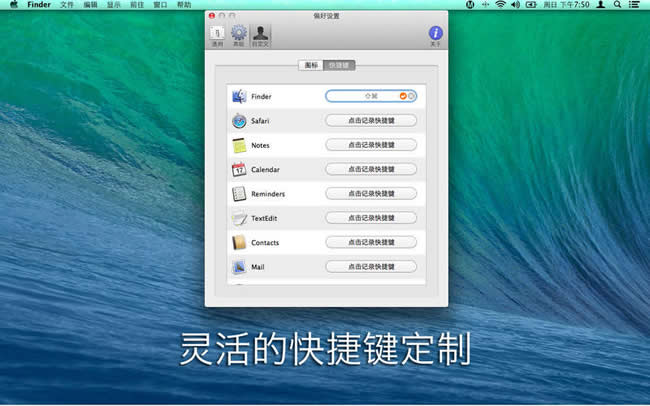Select the Shortcuts (快捷键) tab

point(339,65)
